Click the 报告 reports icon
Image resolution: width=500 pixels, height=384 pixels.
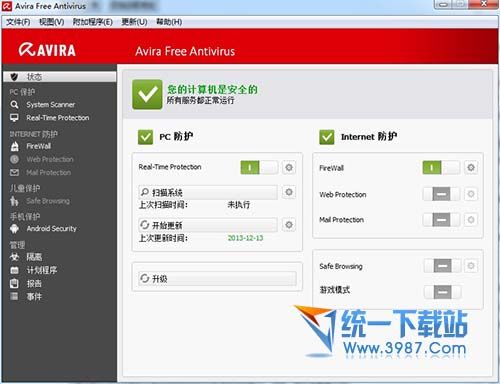click(14, 283)
